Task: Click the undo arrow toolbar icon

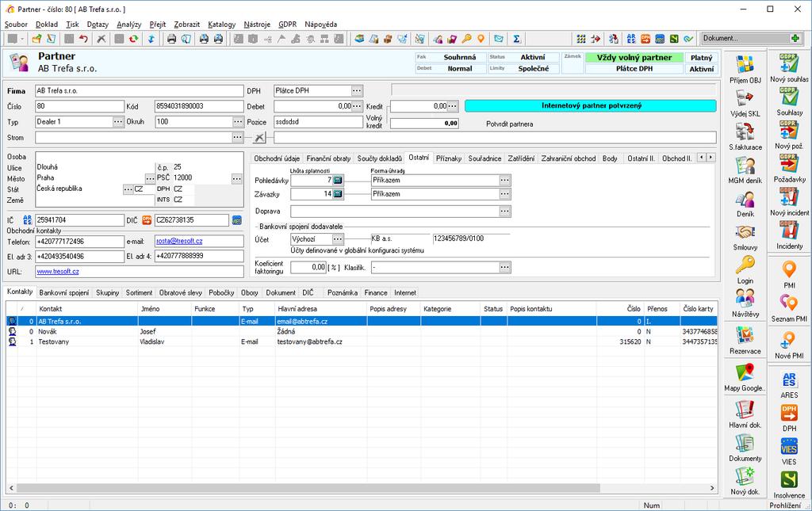Action: pyautogui.click(x=83, y=39)
